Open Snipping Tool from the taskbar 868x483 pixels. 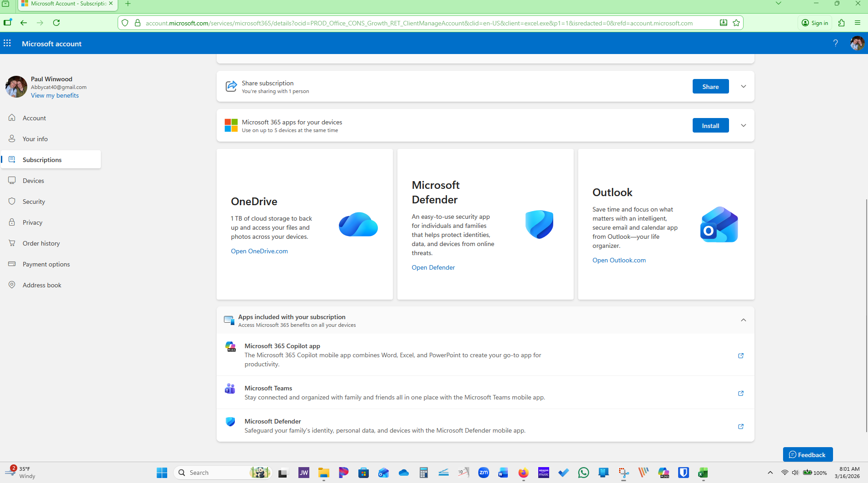(624, 473)
